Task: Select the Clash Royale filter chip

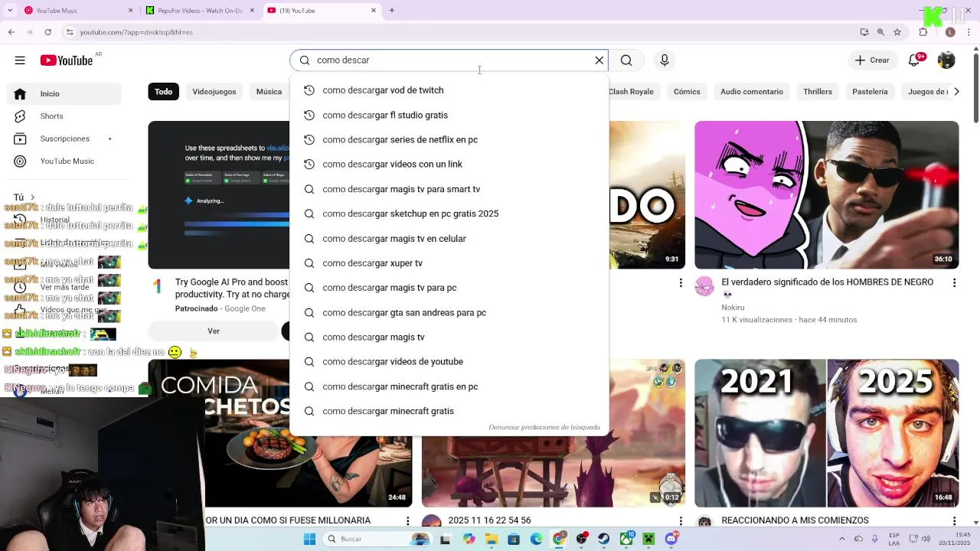Action: click(x=631, y=92)
